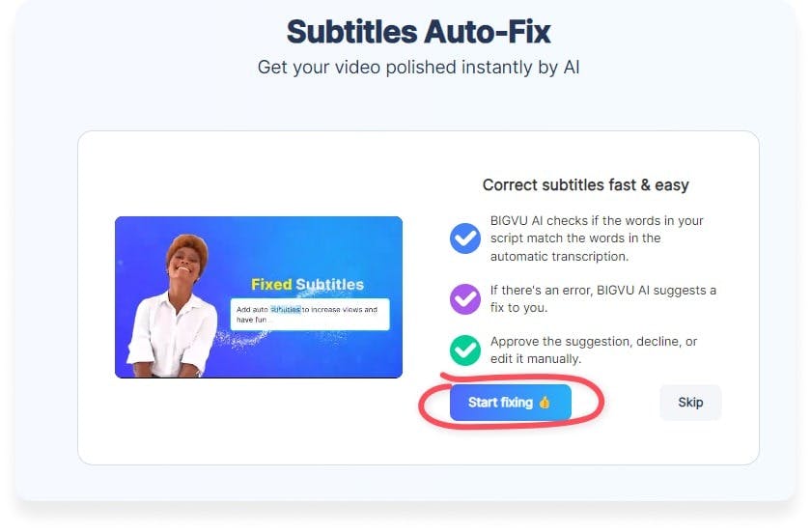Click the text about BIGVU AI suggesting a fix
The image size is (811, 532).
click(x=602, y=298)
